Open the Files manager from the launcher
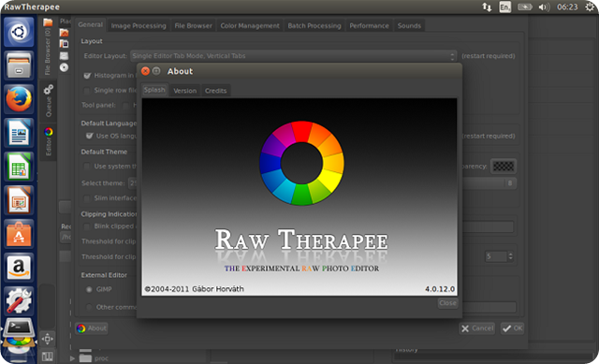The height and width of the screenshot is (364, 599). tap(19, 66)
